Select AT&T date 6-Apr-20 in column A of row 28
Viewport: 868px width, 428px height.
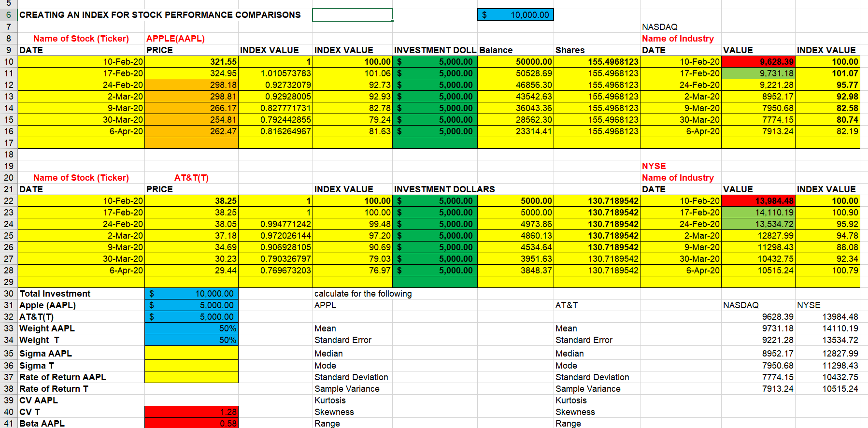[81, 271]
